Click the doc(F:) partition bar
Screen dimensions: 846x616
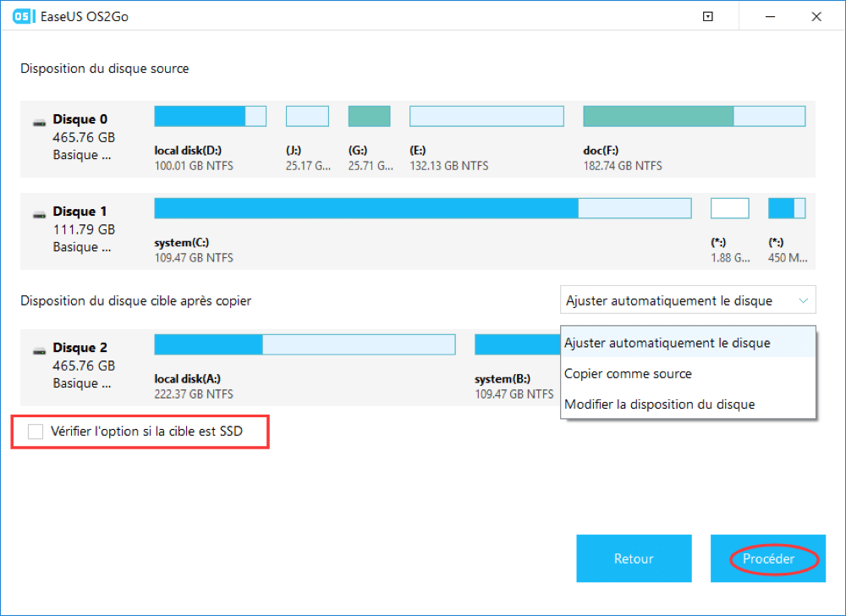pyautogui.click(x=694, y=117)
